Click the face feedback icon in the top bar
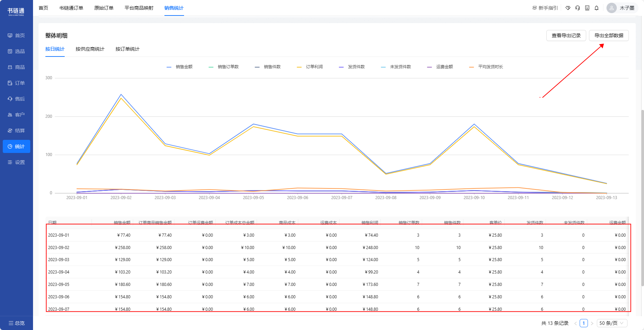This screenshot has width=644, height=330. [587, 8]
